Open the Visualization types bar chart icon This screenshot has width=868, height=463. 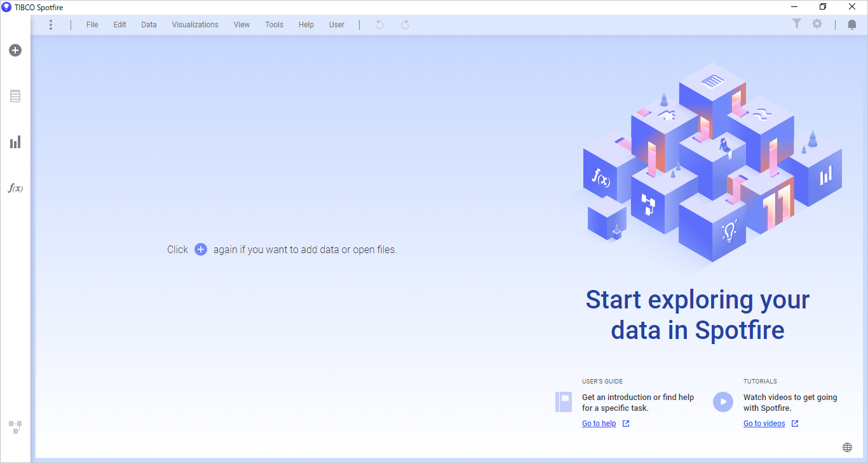15,142
